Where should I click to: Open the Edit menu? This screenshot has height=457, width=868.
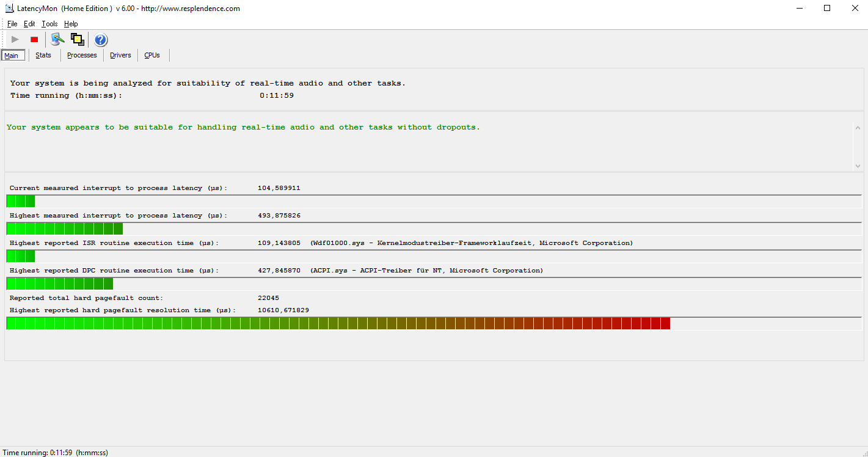click(x=29, y=24)
